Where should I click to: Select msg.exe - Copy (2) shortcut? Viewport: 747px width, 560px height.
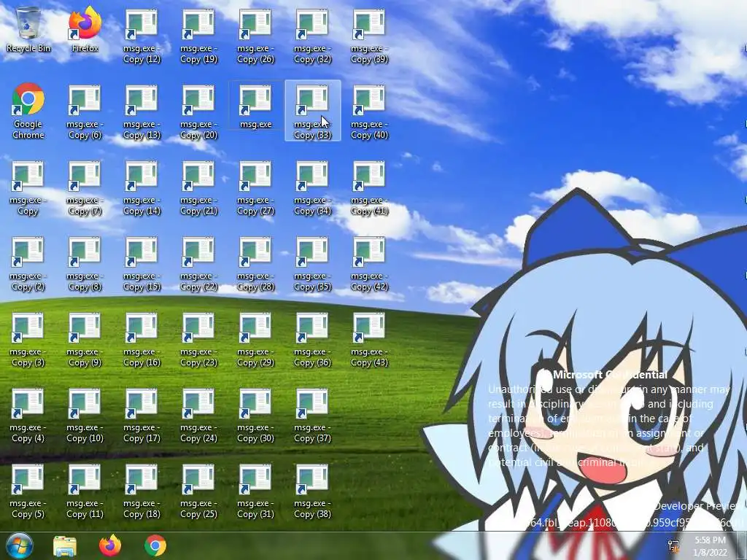click(28, 263)
